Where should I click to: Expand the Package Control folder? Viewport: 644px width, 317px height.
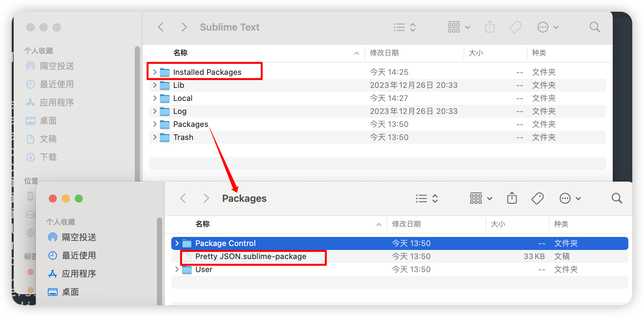[x=177, y=243]
